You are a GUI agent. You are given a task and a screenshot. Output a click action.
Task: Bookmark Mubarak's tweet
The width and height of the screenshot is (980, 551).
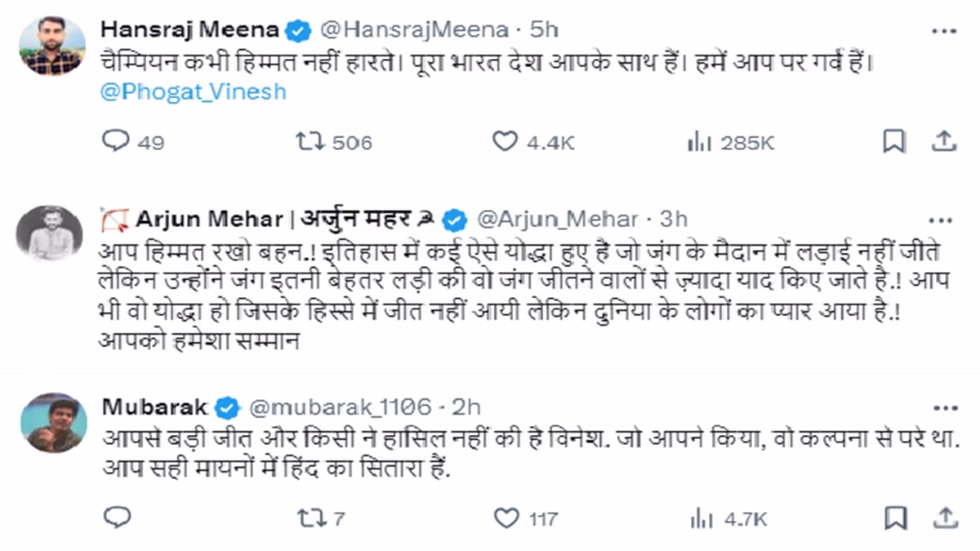click(894, 518)
